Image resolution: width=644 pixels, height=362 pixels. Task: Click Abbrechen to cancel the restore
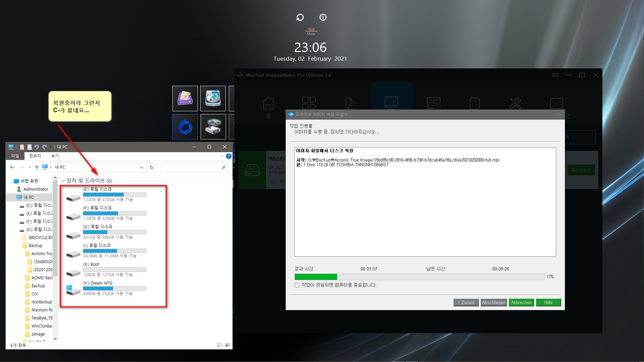(x=521, y=302)
